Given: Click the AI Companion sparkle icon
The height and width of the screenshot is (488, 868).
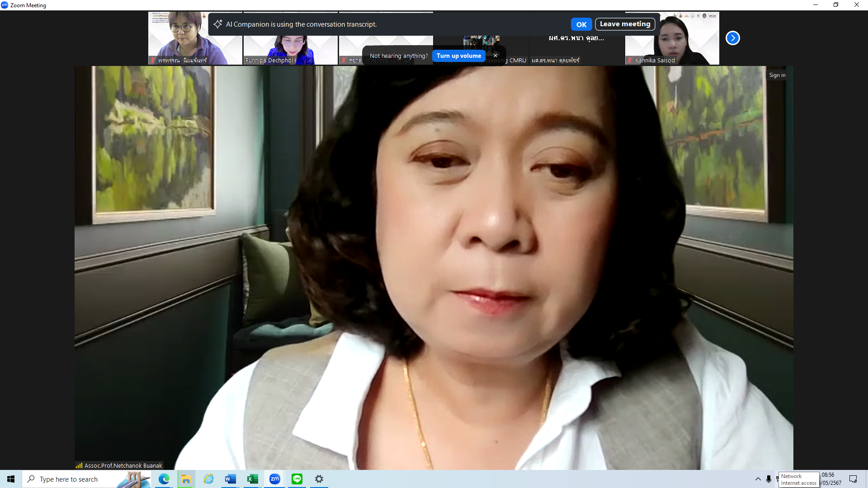Looking at the screenshot, I should [x=217, y=24].
